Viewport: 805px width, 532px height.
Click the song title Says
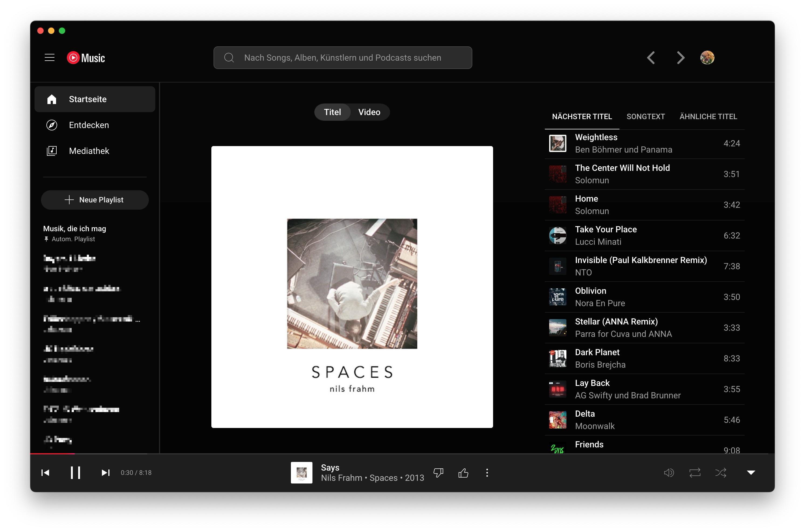click(330, 468)
